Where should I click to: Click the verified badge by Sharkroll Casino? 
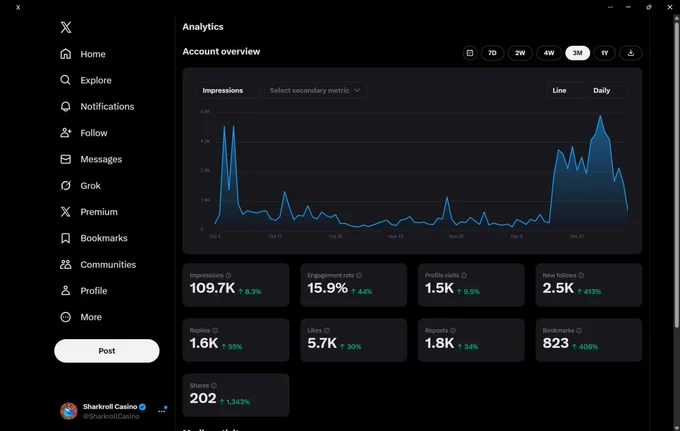(x=142, y=407)
